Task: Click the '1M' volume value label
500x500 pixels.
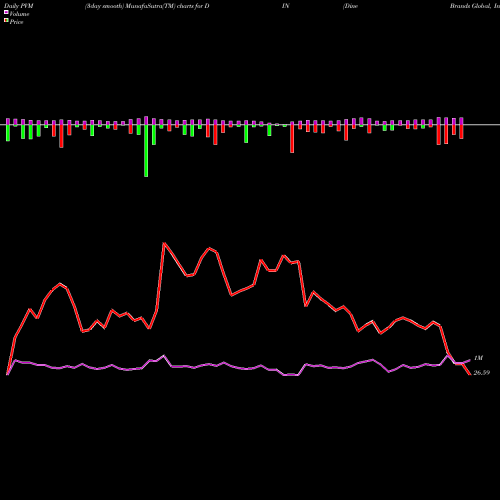Action: (478, 358)
